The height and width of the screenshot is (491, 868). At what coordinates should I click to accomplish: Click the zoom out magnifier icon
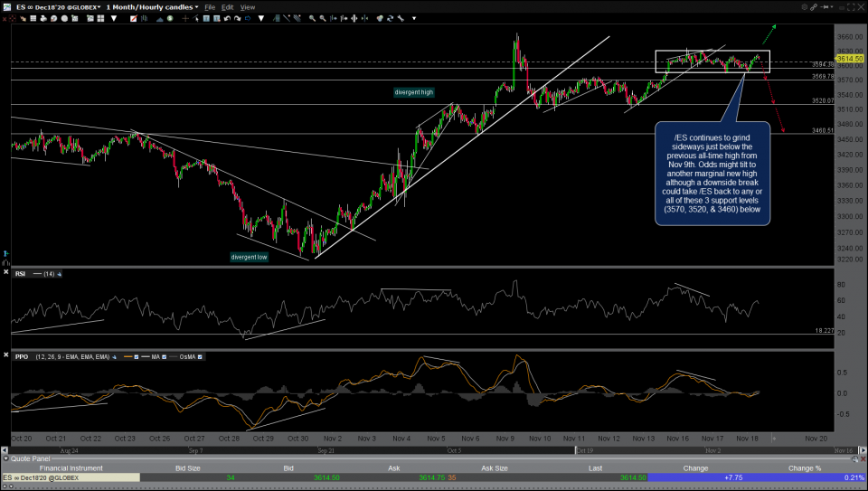coord(323,18)
